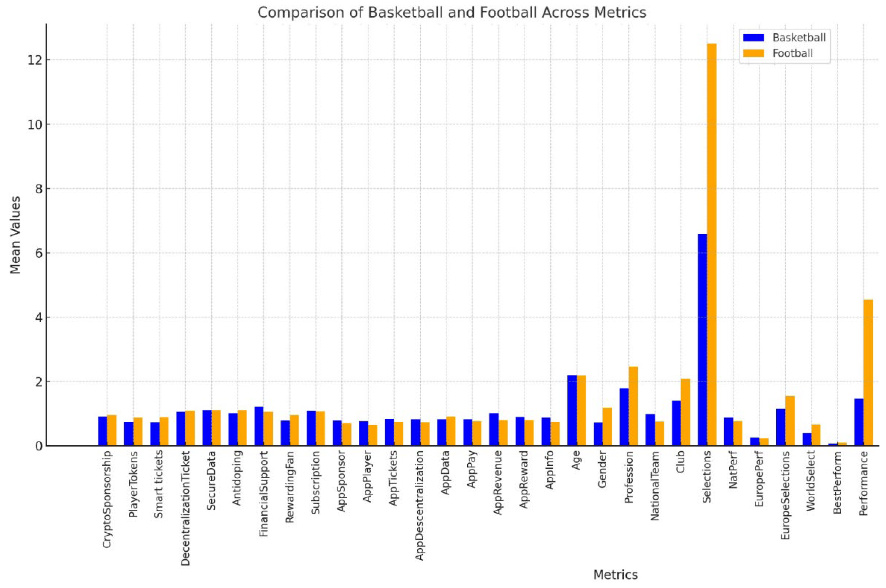Click the Football legend label text
This screenshot has height=588, width=886.
tap(793, 53)
